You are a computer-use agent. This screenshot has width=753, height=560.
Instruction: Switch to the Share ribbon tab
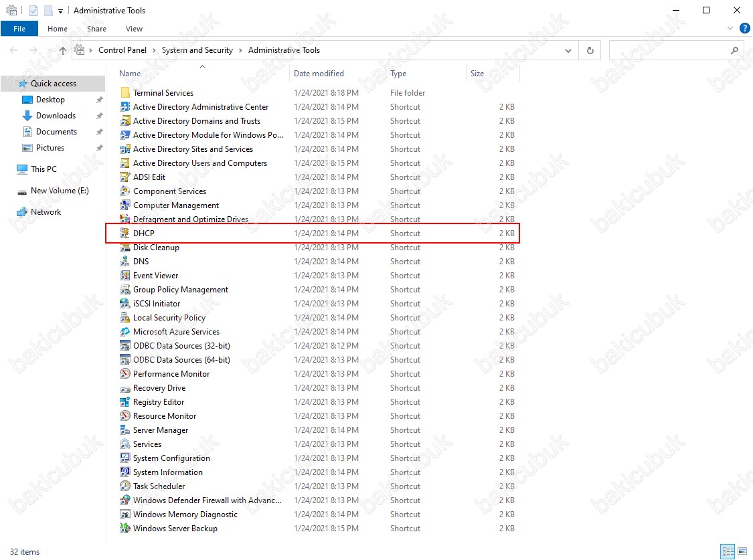coord(96,29)
